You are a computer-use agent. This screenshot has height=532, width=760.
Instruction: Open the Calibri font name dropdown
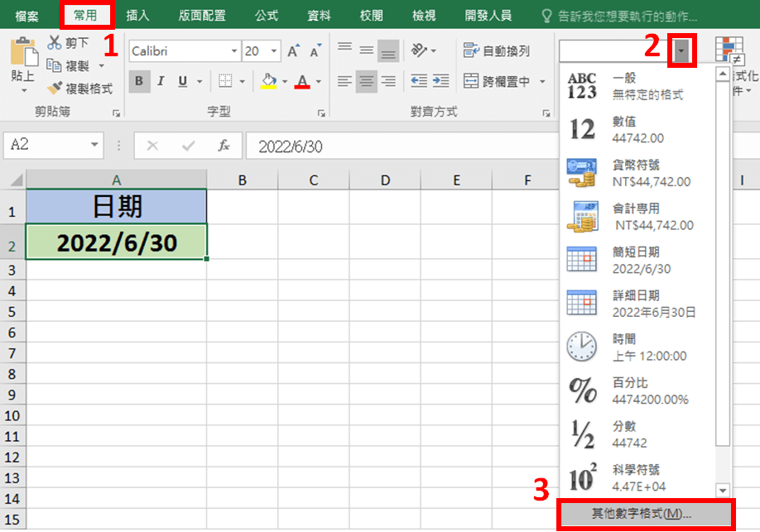(x=234, y=51)
